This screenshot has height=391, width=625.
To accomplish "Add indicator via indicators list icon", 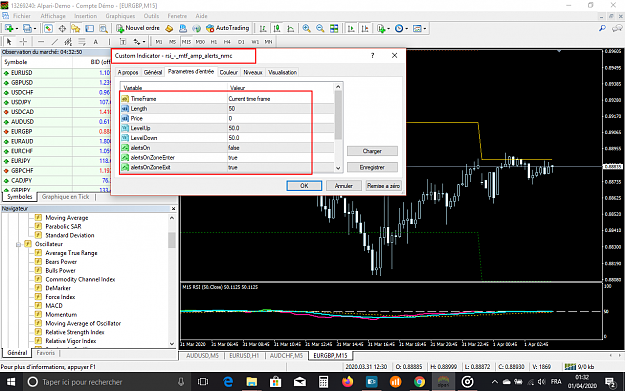I will [x=381, y=28].
